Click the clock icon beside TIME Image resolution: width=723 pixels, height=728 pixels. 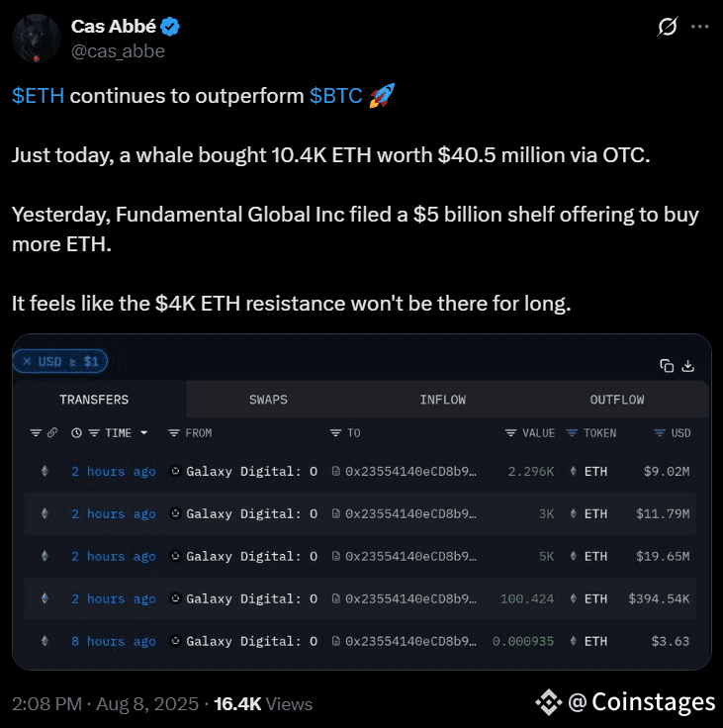pos(76,433)
